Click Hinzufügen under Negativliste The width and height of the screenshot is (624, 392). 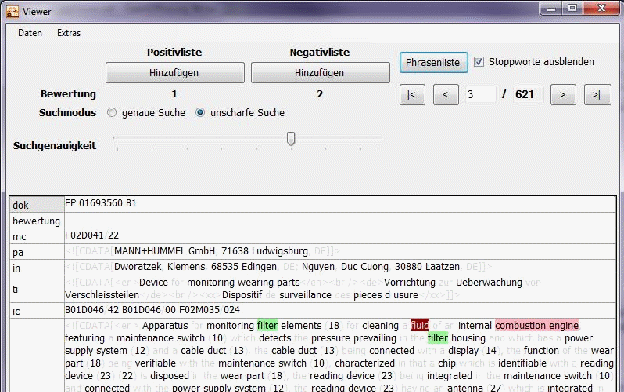[320, 72]
